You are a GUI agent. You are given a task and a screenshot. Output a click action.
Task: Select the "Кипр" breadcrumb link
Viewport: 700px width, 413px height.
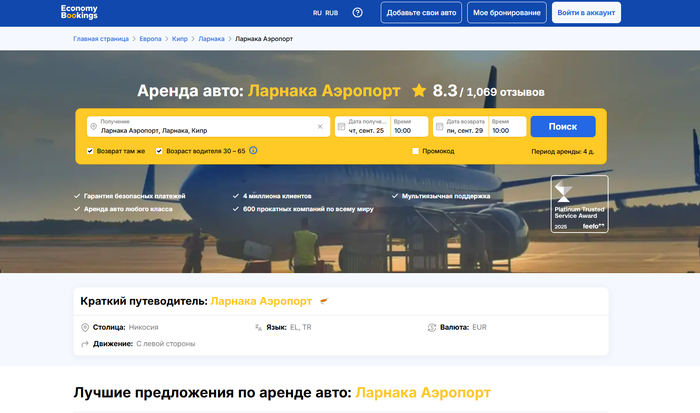point(180,39)
